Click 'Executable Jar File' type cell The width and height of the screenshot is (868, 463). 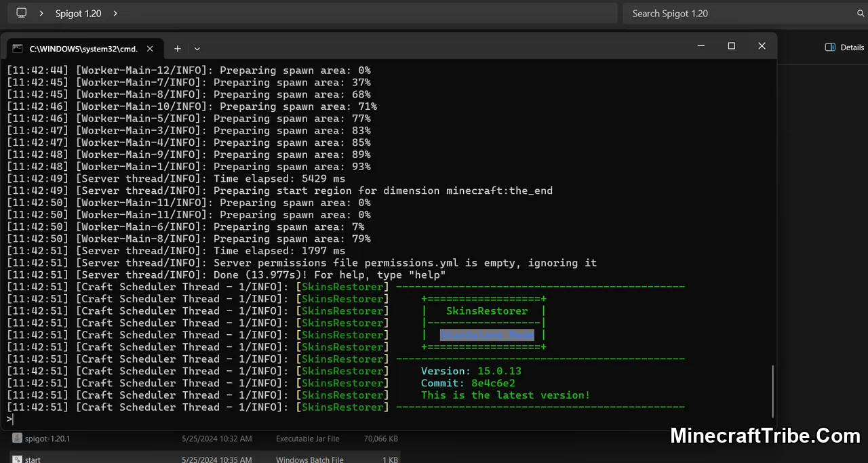tap(308, 439)
